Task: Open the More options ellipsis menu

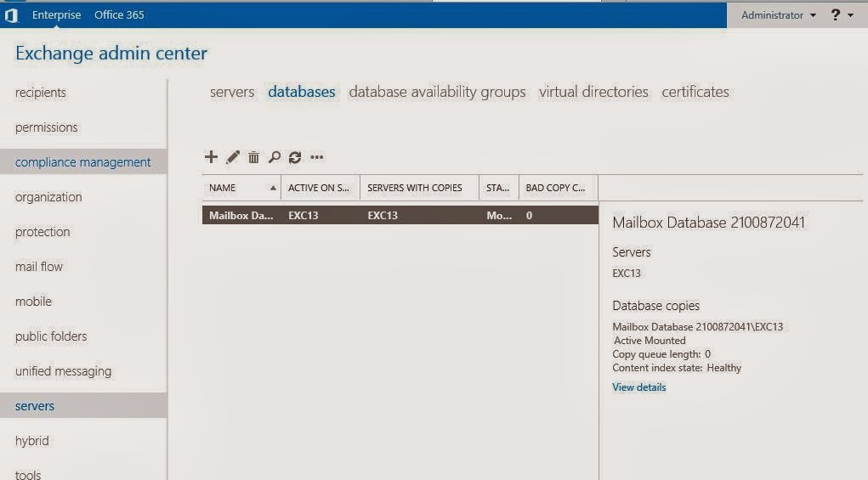Action: [x=317, y=157]
